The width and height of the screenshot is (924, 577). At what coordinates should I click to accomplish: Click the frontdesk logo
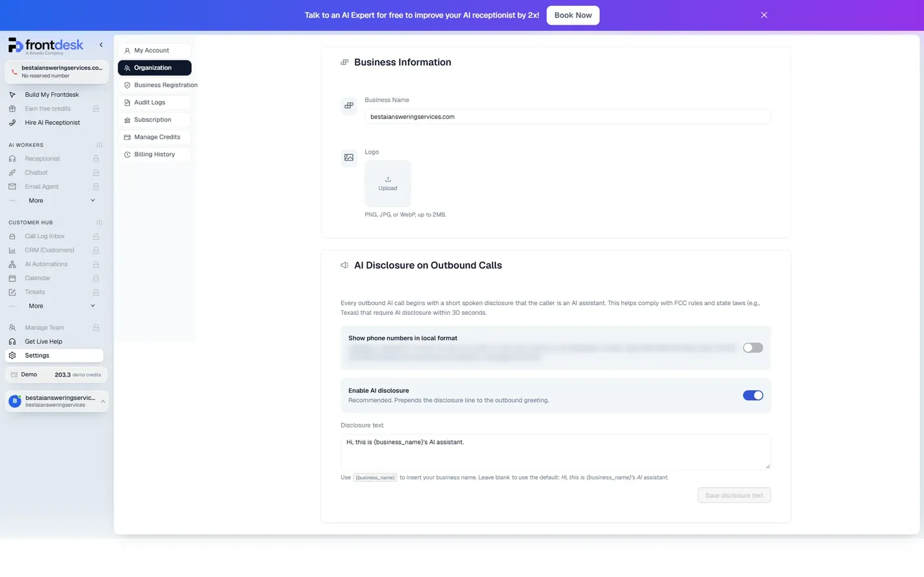click(x=46, y=46)
